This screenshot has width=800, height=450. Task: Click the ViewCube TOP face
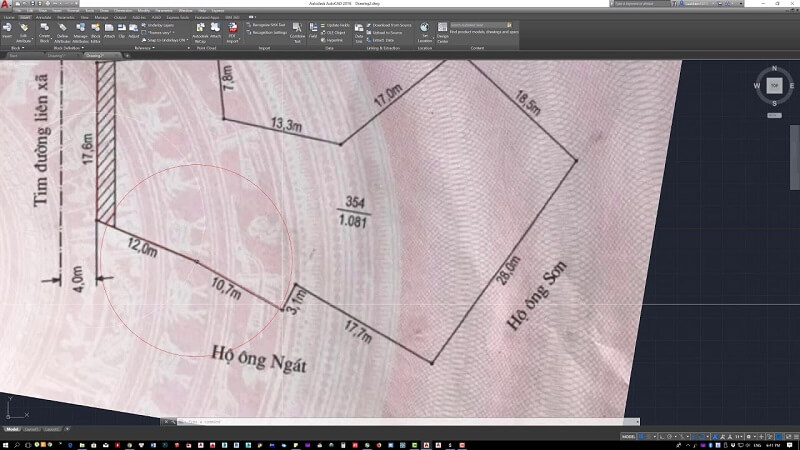(773, 87)
